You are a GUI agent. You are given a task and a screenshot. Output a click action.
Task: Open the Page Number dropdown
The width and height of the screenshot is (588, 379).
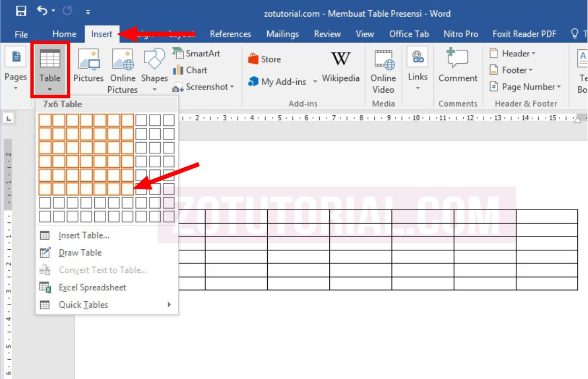tap(525, 87)
